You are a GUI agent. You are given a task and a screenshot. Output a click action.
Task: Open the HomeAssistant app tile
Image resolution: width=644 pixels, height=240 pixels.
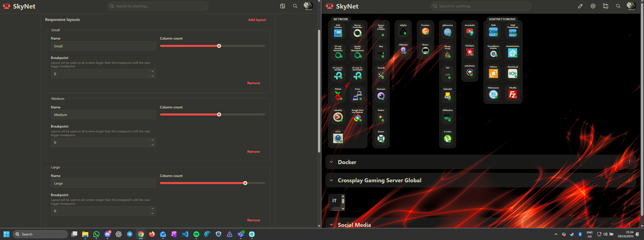point(513,52)
